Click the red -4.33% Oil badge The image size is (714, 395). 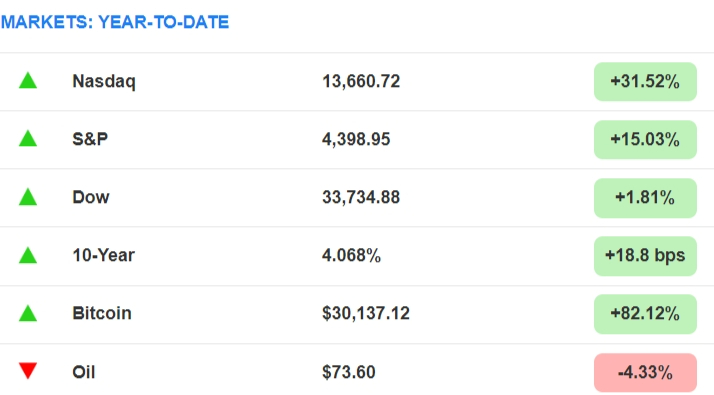coord(645,372)
